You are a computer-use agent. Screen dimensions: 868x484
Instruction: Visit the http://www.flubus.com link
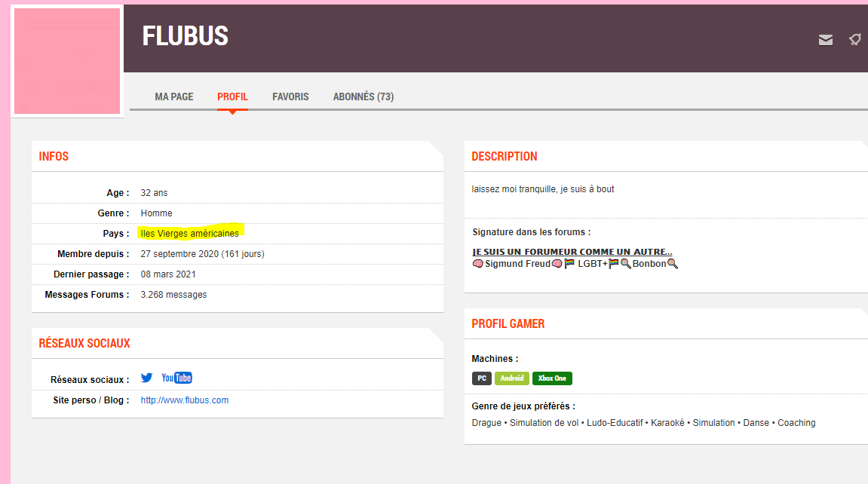[185, 400]
